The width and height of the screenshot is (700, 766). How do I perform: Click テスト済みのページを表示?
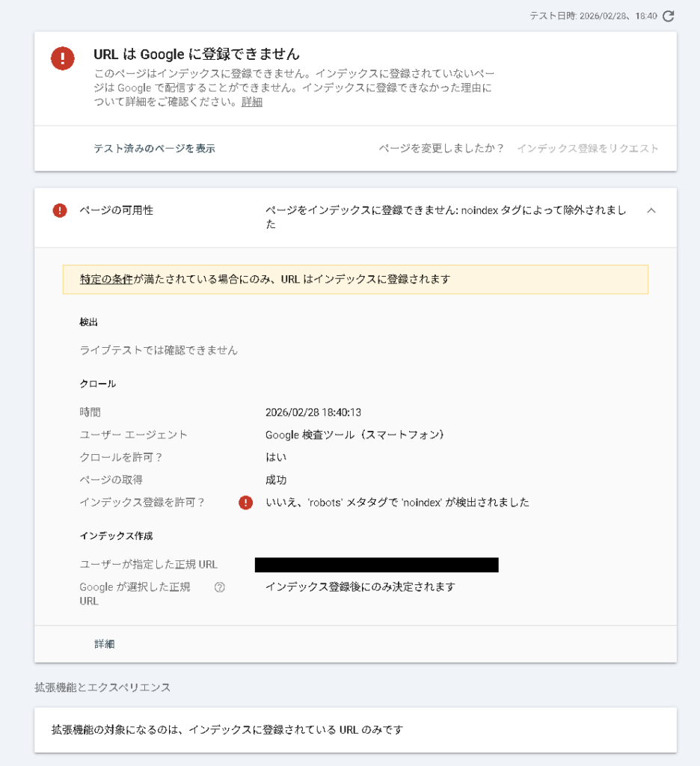coord(154,148)
